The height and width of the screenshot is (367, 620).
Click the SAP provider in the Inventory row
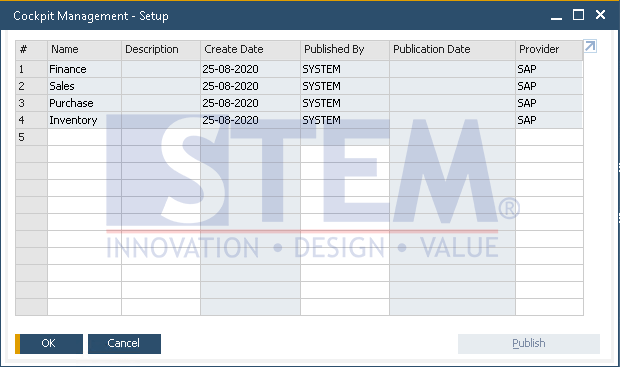[549, 120]
